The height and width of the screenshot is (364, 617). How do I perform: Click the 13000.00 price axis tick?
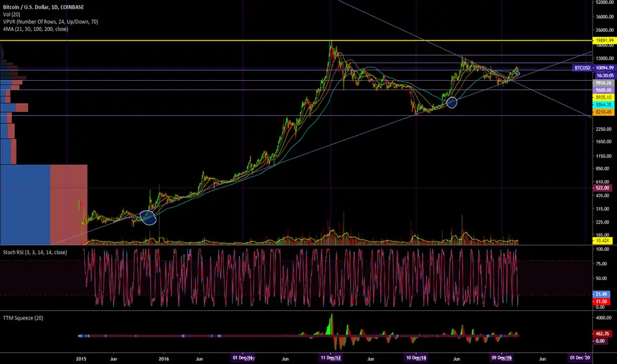coord(604,58)
